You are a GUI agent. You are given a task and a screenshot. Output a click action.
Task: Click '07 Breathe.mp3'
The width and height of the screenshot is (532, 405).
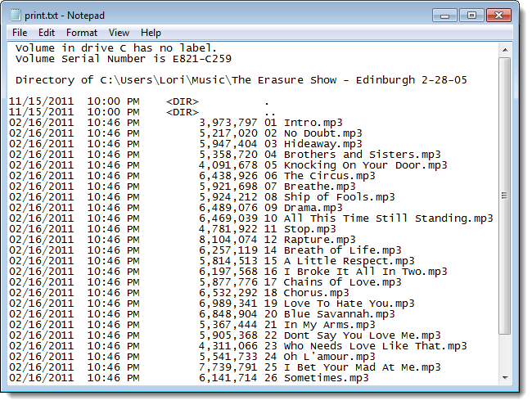pos(310,187)
